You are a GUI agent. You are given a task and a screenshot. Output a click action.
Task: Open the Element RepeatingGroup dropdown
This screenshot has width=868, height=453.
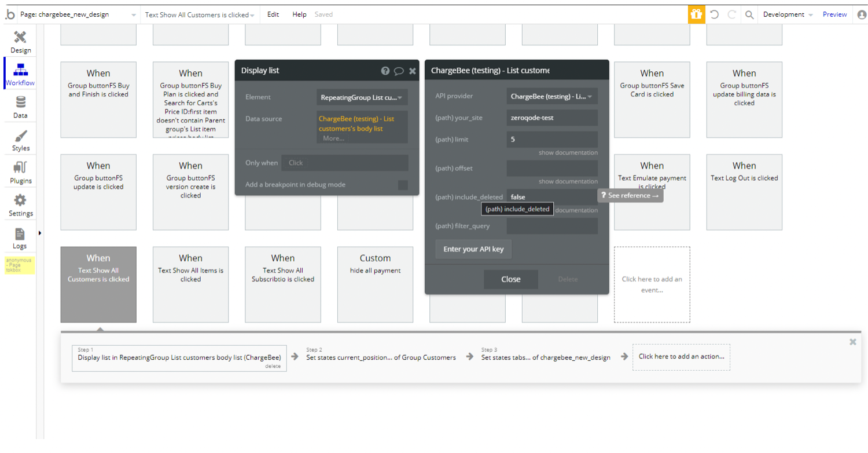pyautogui.click(x=362, y=97)
